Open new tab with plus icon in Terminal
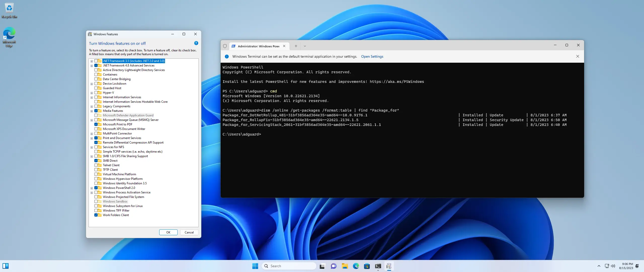 click(x=296, y=46)
